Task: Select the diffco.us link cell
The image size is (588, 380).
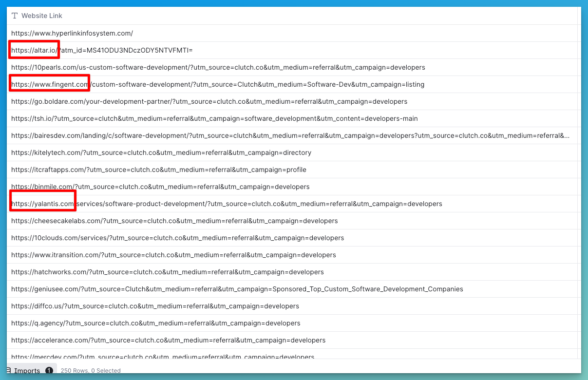Action: pos(292,306)
